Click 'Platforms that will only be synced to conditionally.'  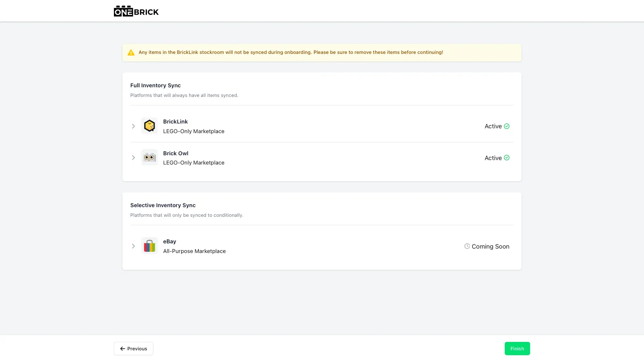187,215
